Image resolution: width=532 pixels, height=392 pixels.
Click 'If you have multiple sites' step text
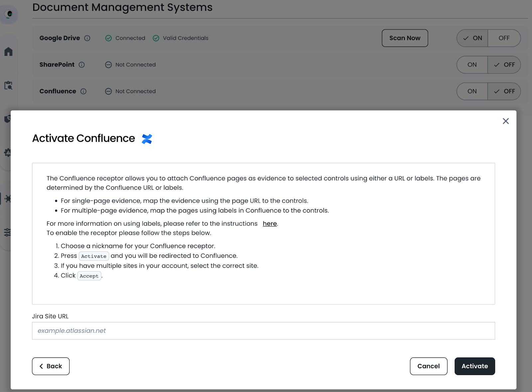click(x=160, y=266)
